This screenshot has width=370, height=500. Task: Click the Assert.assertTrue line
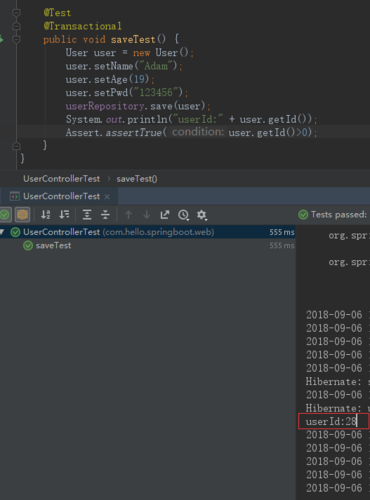(x=191, y=133)
